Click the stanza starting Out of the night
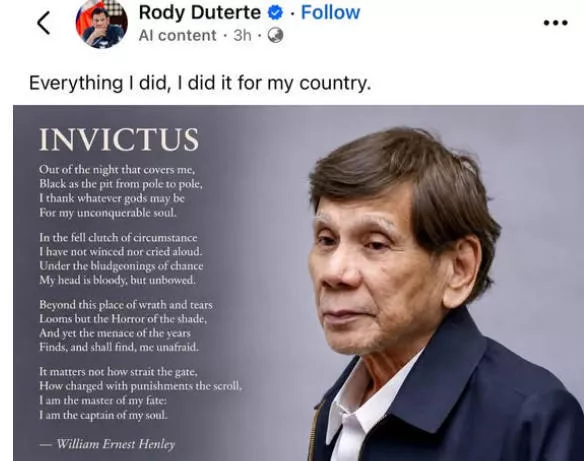 click(121, 191)
